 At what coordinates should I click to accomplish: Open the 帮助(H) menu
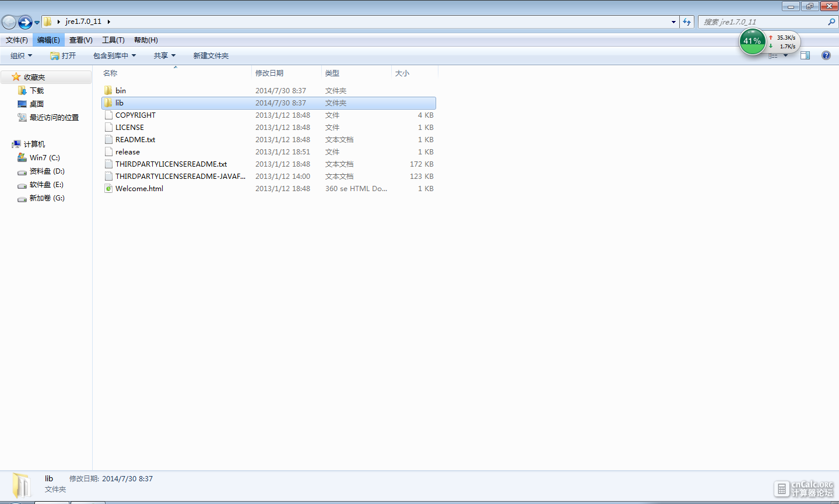[146, 40]
